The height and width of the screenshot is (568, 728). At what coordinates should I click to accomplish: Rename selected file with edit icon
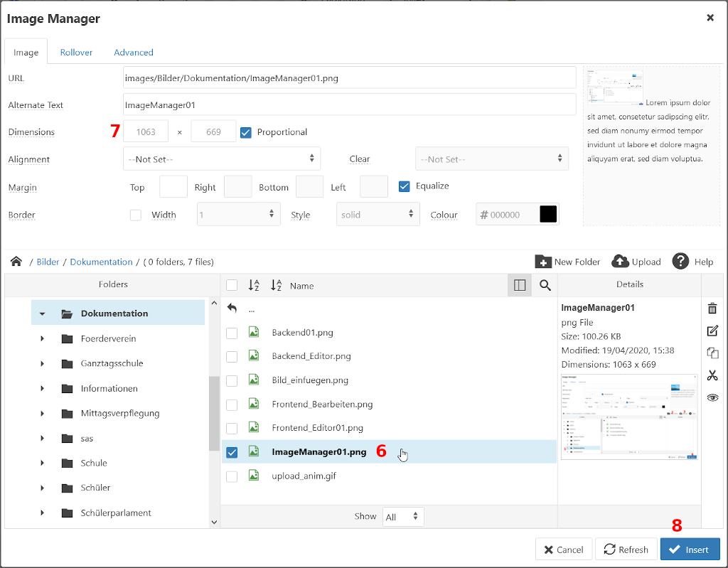[712, 331]
